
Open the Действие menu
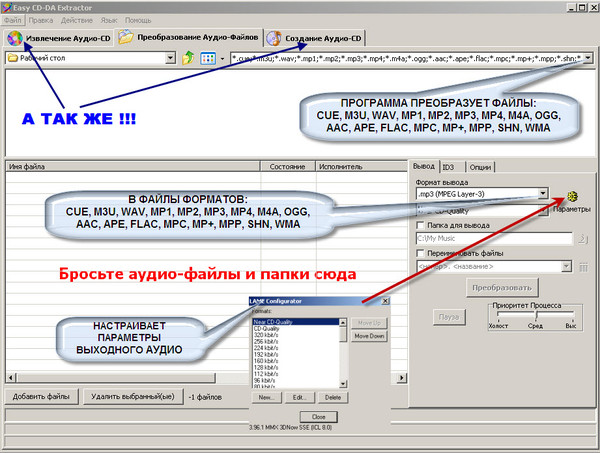(x=77, y=20)
